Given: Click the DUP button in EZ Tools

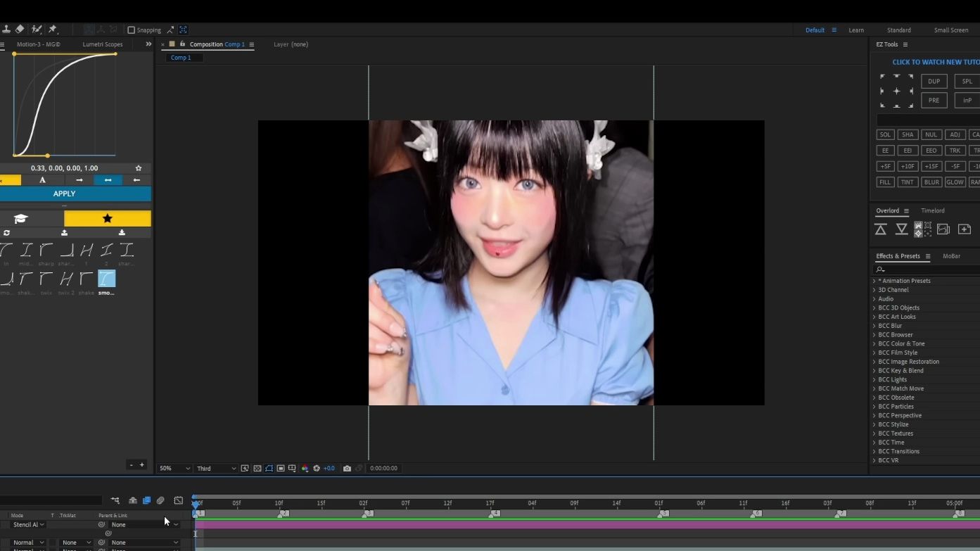Looking at the screenshot, I should 934,82.
